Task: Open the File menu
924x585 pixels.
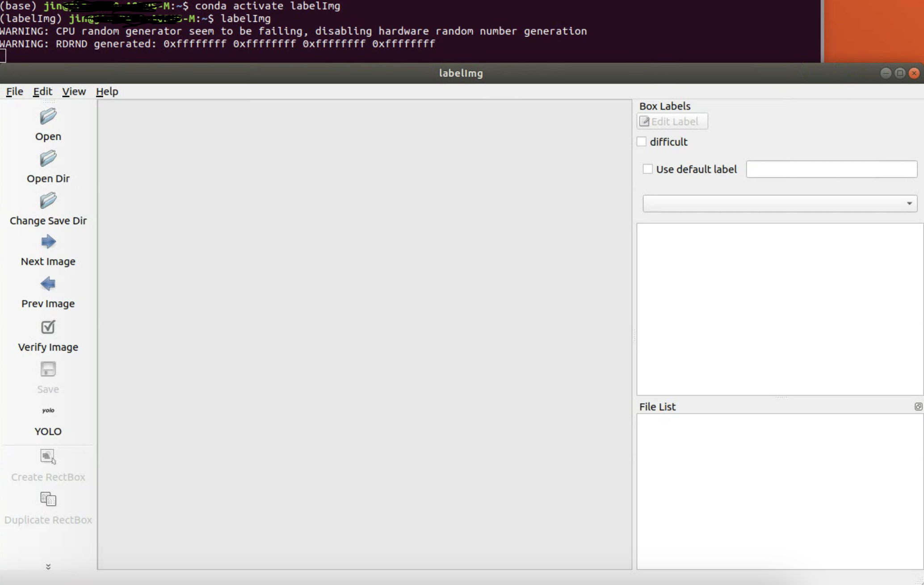Action: [x=14, y=92]
